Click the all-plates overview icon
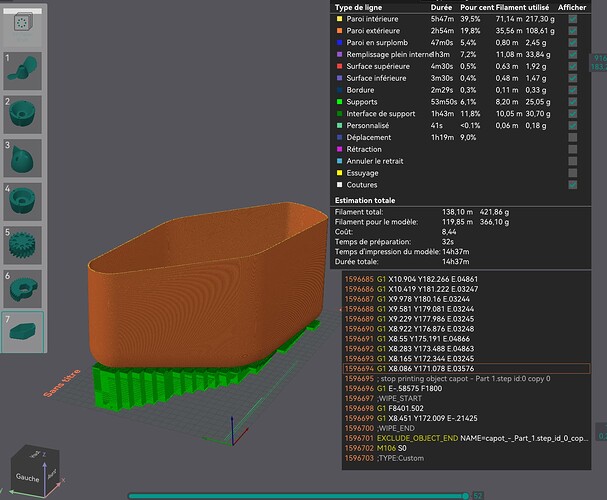The image size is (607, 500). pos(22,23)
